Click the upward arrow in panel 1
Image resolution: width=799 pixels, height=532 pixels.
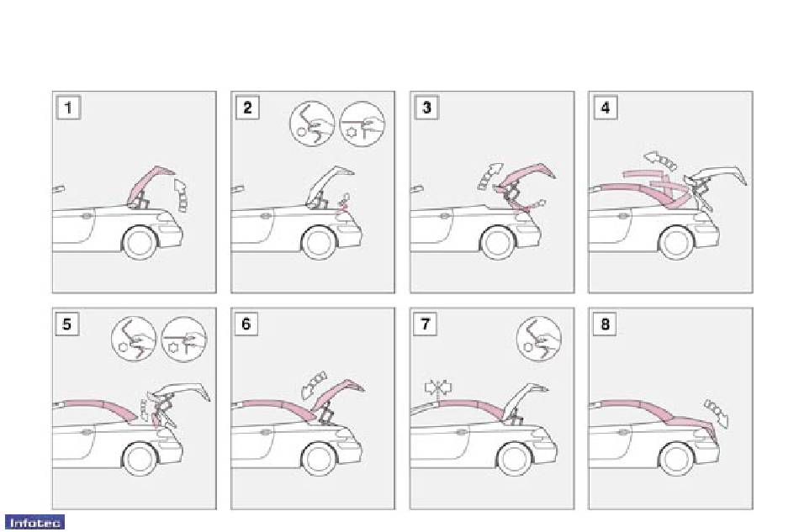[181, 194]
